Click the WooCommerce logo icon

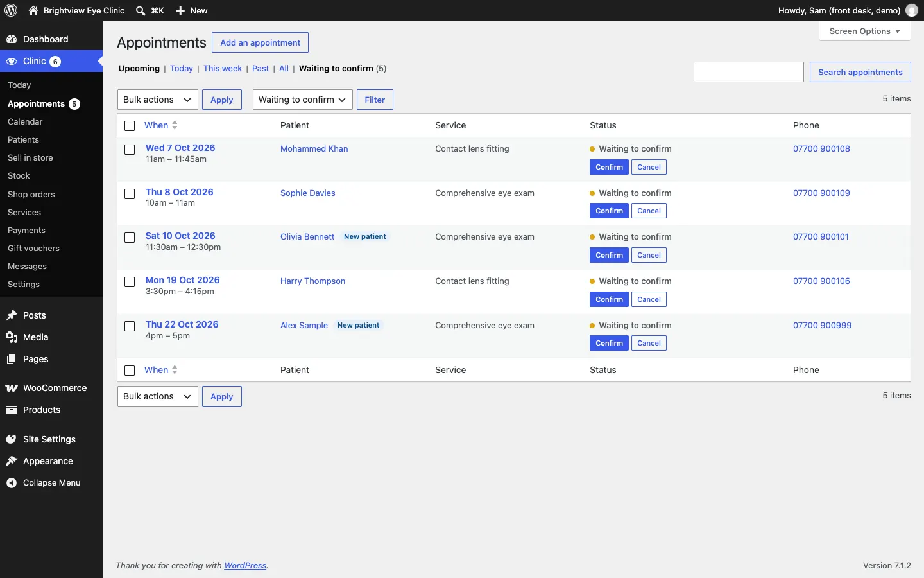point(12,388)
